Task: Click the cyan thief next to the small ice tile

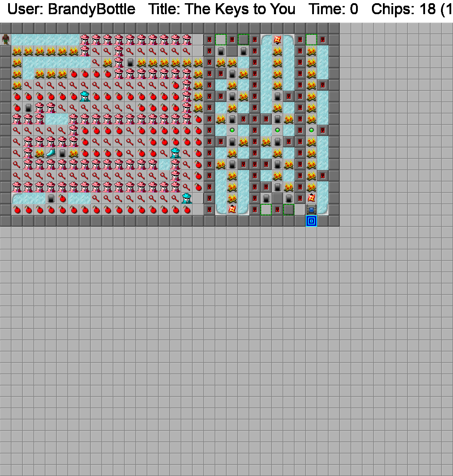Action: point(176,153)
